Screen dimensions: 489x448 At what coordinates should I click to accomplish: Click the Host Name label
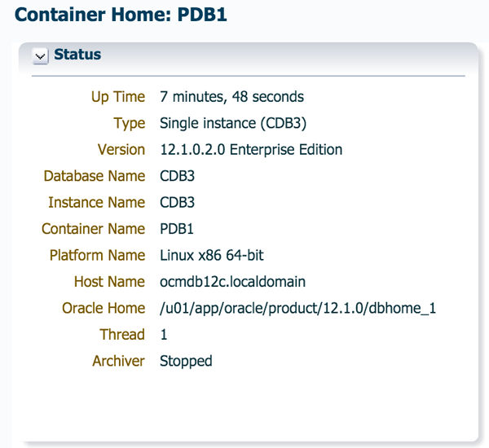(x=109, y=282)
